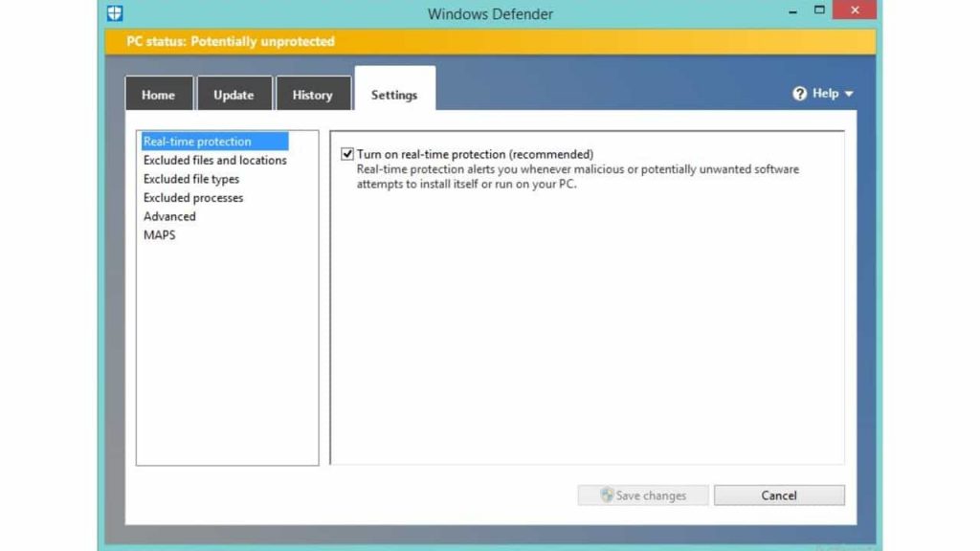Screen dimensions: 980x551
Task: Click the PC status: Potentially unprotected banner text
Action: pyautogui.click(x=231, y=41)
